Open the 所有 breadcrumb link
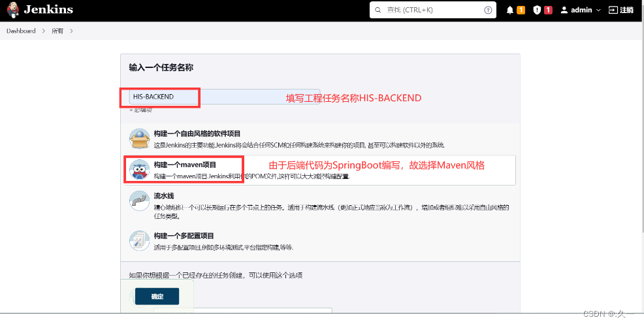The height and width of the screenshot is (324, 644). [x=57, y=31]
